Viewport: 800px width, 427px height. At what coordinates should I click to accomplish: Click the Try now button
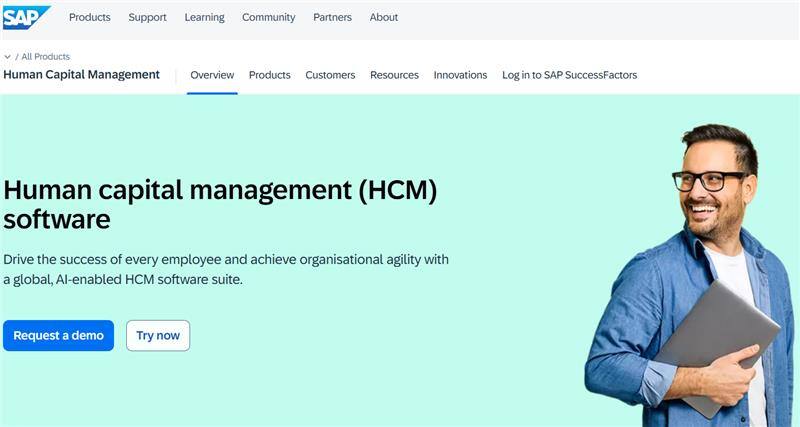[158, 336]
